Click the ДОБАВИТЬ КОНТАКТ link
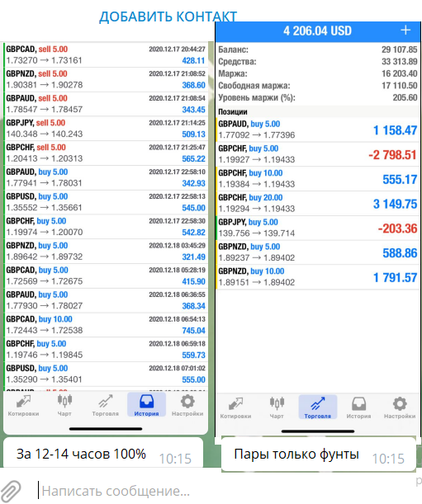Viewport: 422px width, 504px height. (168, 16)
